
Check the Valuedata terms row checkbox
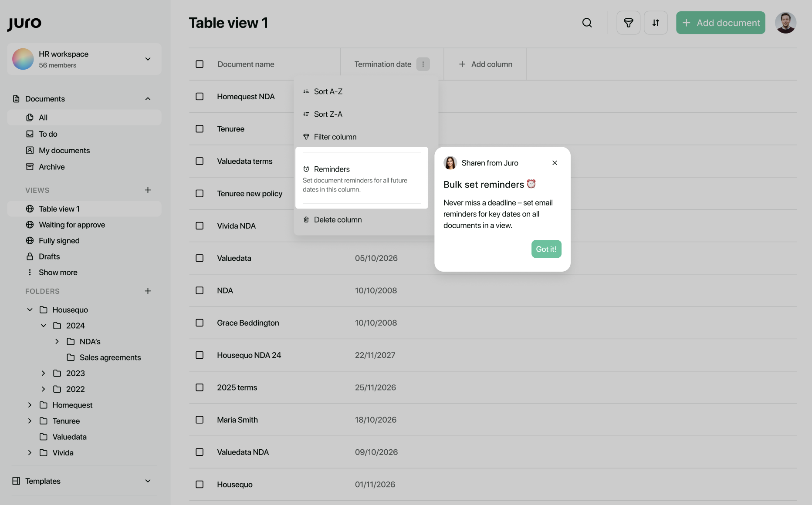click(x=200, y=161)
